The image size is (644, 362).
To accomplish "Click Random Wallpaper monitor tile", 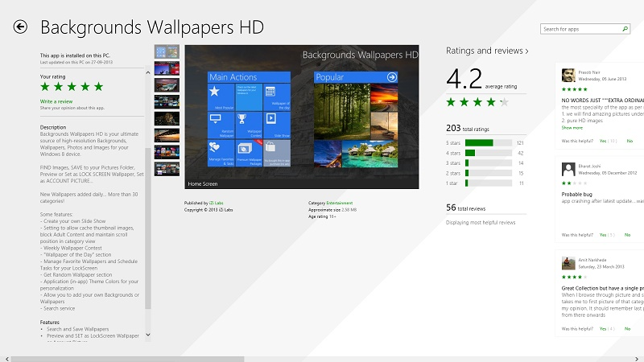I will point(221,125).
